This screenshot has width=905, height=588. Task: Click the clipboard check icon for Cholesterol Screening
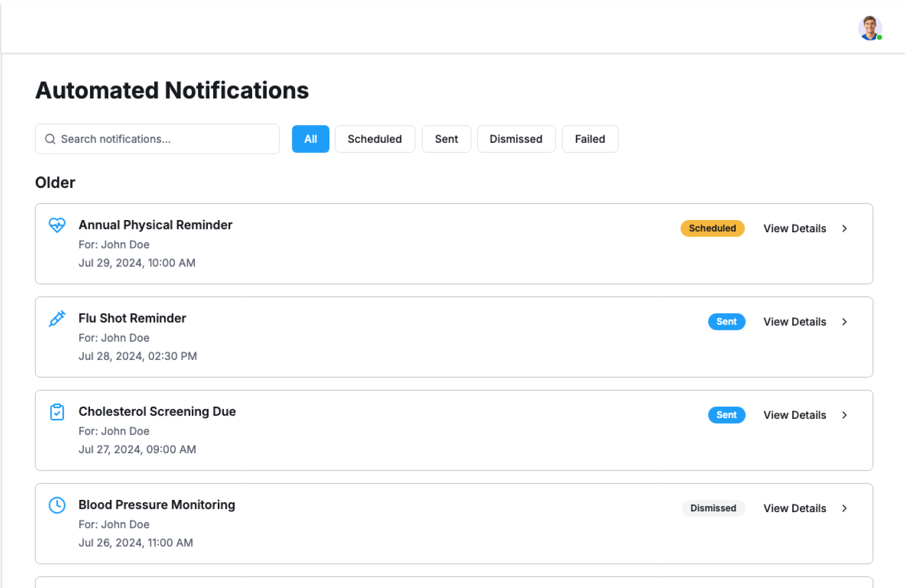tap(57, 412)
